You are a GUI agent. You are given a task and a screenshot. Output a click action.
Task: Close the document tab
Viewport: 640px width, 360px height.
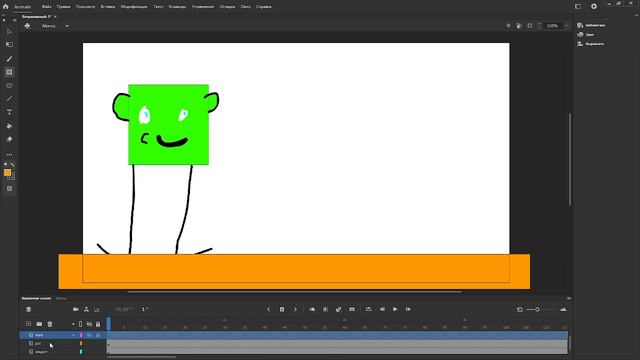(55, 17)
